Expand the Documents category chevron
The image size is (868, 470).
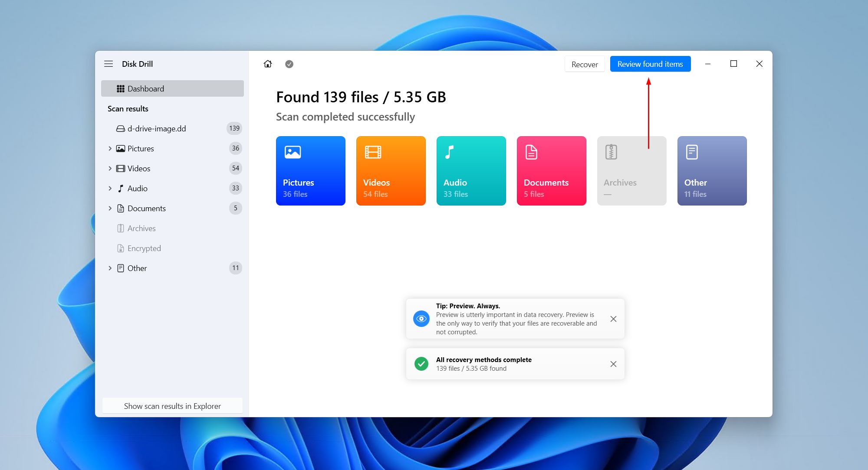[110, 208]
